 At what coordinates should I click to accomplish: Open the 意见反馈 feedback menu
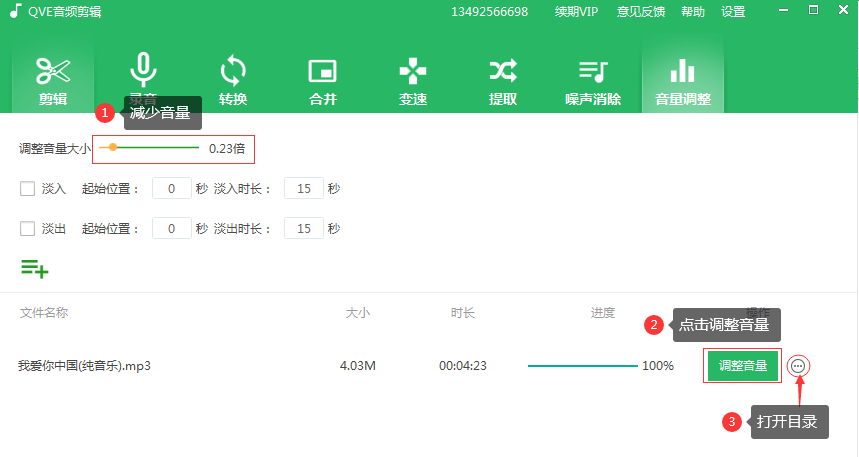641,12
